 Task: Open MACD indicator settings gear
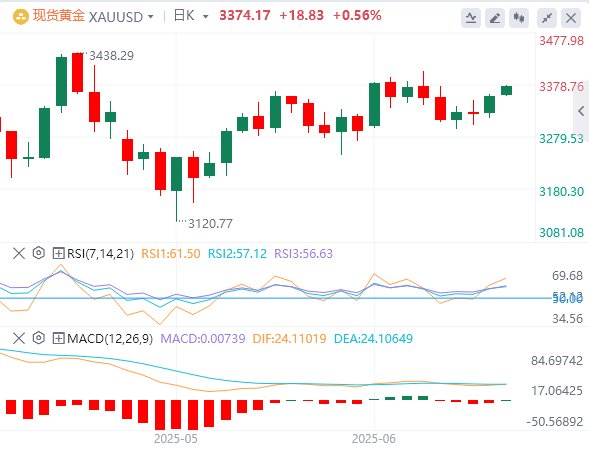pyautogui.click(x=38, y=338)
